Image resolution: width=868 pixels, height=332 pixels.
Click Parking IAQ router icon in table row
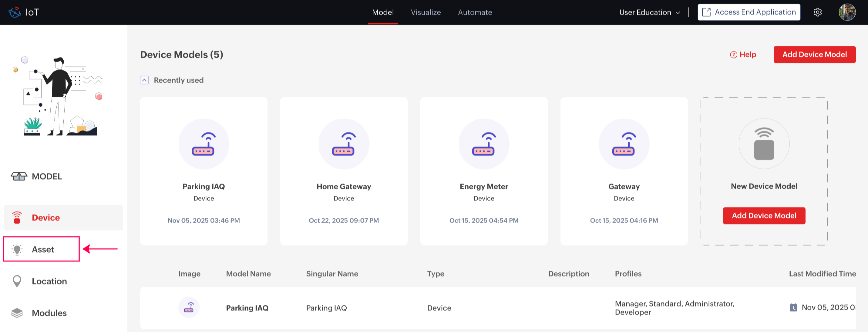pos(189,307)
